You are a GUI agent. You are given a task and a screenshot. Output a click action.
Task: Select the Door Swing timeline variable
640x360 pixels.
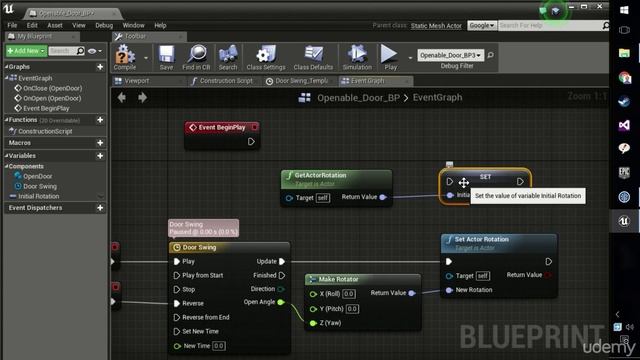pos(40,187)
